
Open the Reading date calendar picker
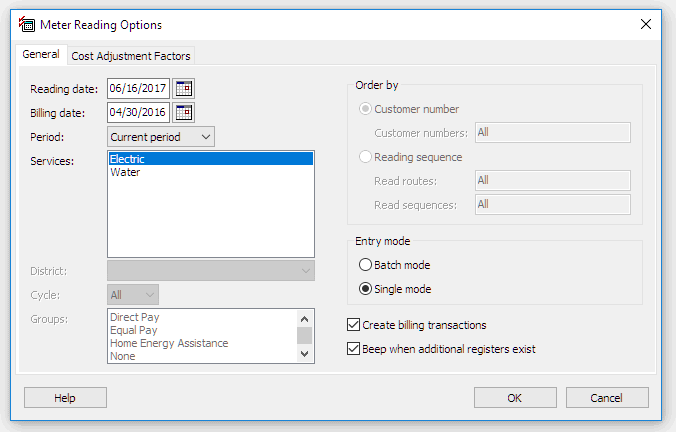coord(184,89)
